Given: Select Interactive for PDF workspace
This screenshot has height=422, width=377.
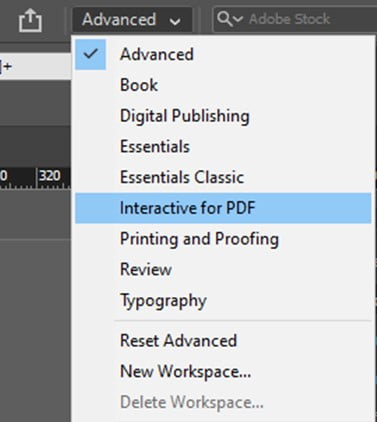Looking at the screenshot, I should click(223, 208).
